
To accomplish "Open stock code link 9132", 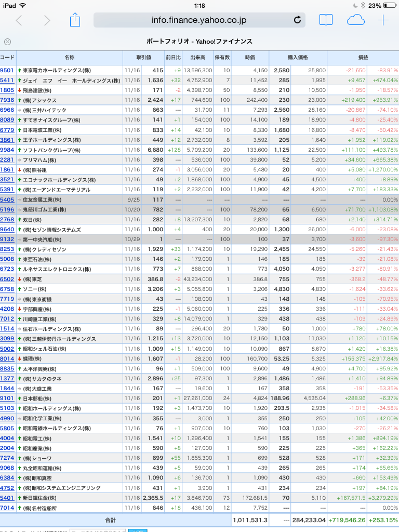I will pyautogui.click(x=7, y=239).
